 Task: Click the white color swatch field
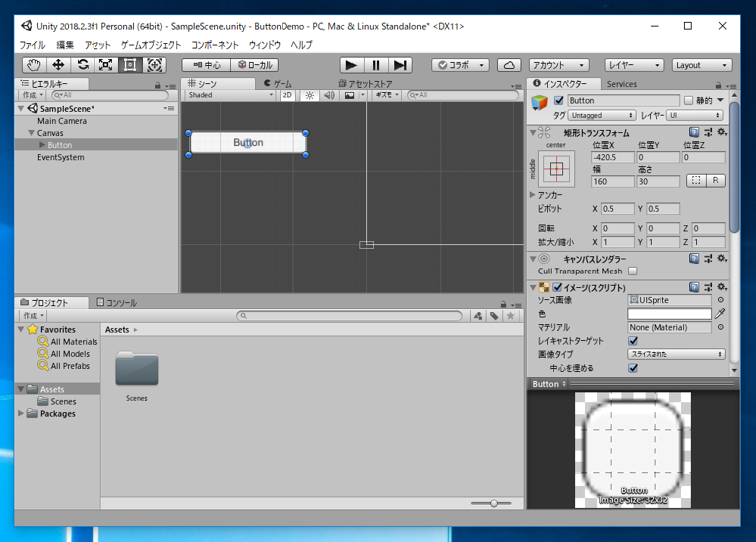click(x=669, y=314)
